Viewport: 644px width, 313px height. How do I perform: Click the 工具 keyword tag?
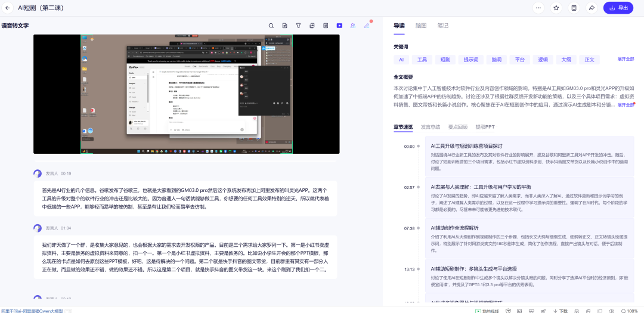pyautogui.click(x=422, y=60)
